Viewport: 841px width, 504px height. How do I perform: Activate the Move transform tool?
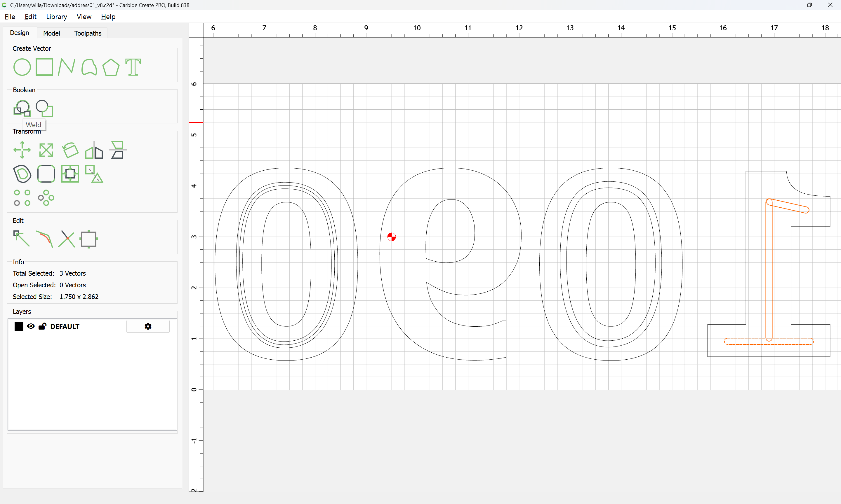click(22, 150)
